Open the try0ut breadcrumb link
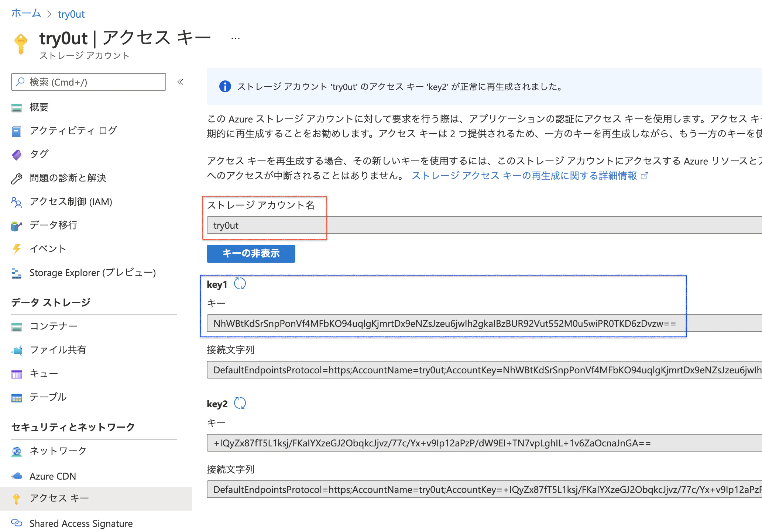 point(71,14)
